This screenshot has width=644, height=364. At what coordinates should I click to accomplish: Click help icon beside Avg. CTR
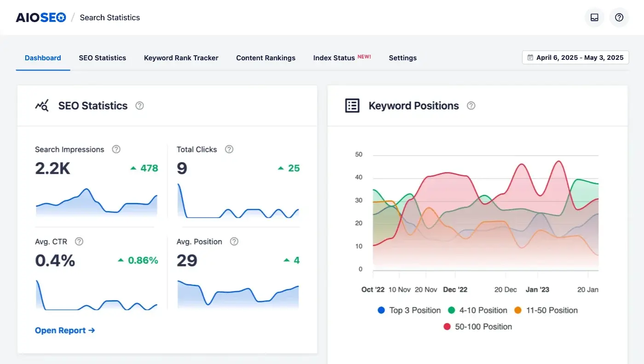tap(79, 242)
